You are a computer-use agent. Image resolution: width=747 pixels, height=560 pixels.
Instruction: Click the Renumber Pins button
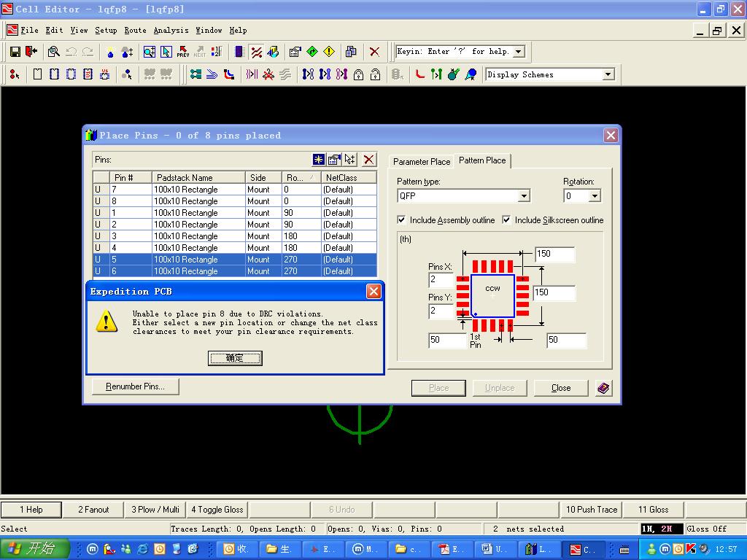135,386
